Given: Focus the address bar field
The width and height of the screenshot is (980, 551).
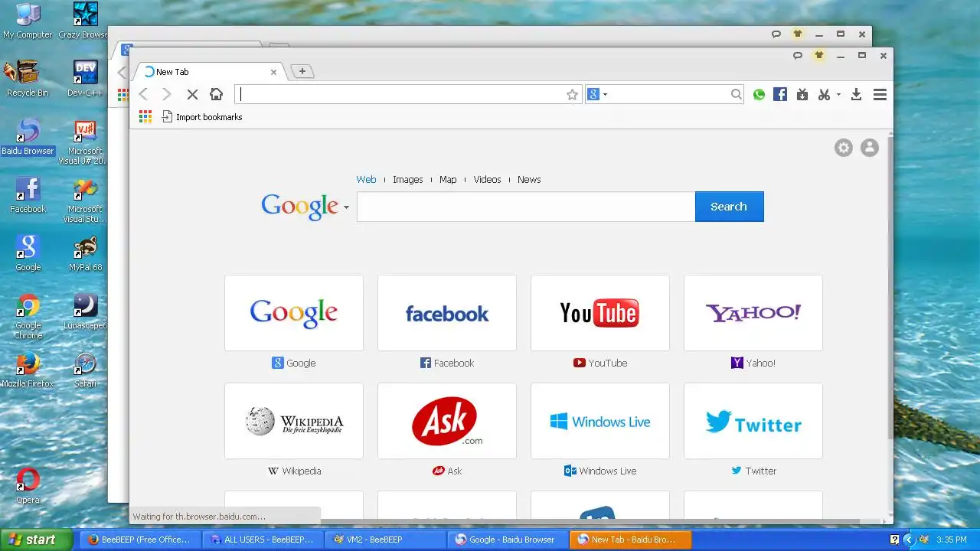Looking at the screenshot, I should click(408, 94).
